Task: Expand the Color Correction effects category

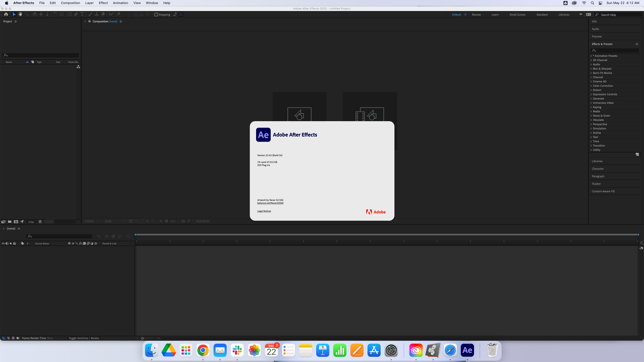Action: tap(603, 86)
